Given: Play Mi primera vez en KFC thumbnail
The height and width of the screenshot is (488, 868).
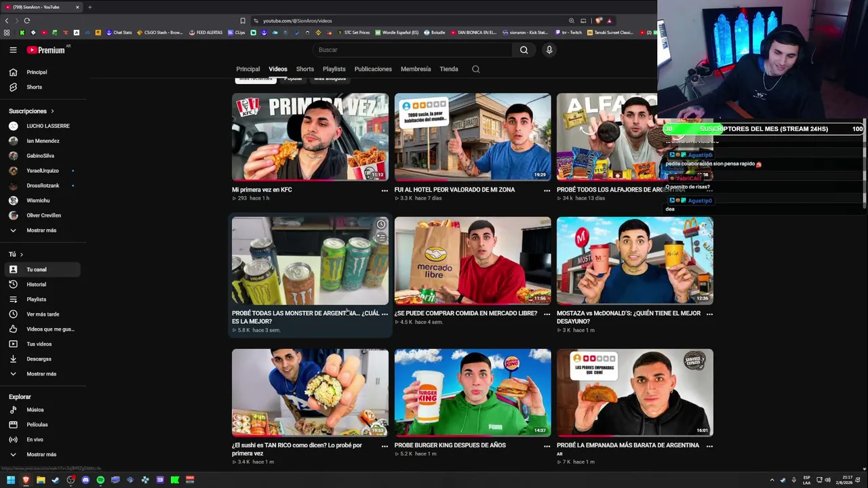Looking at the screenshot, I should pos(310,137).
